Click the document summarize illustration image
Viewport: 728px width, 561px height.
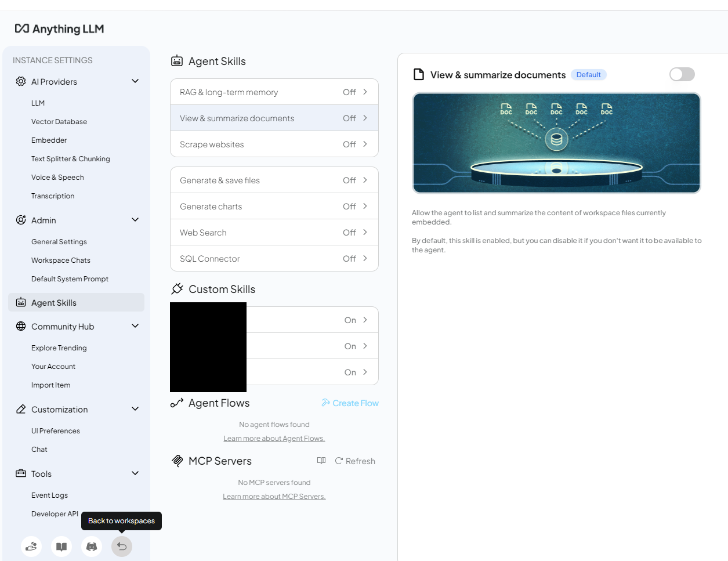pyautogui.click(x=556, y=143)
